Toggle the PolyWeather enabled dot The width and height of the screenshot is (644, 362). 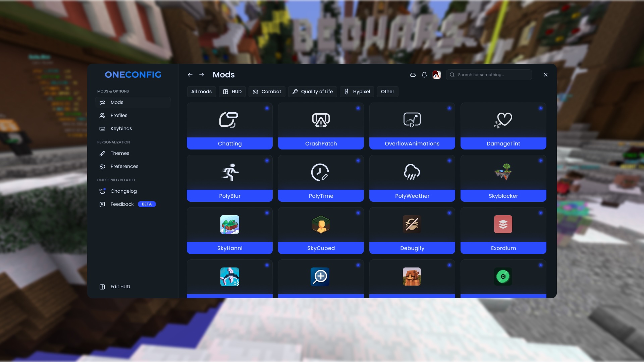click(x=449, y=161)
